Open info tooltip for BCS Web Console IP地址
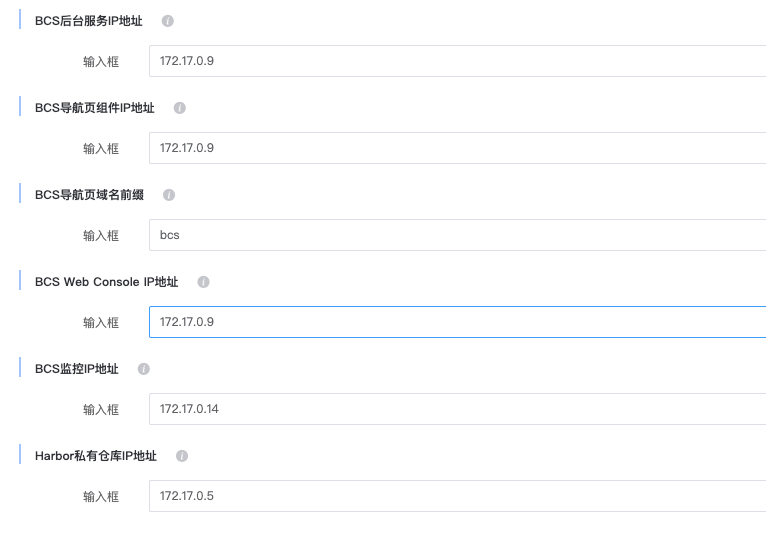 pyautogui.click(x=203, y=282)
